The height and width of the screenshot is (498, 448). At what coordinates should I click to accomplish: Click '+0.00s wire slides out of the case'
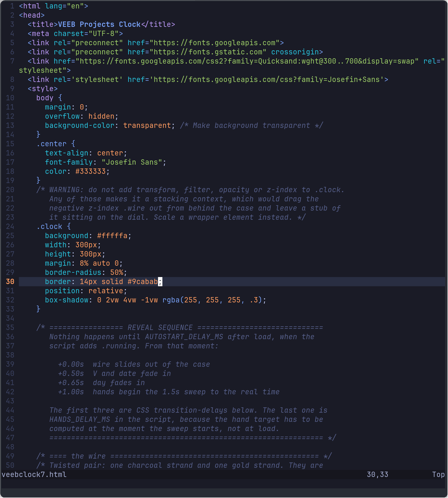[134, 365]
